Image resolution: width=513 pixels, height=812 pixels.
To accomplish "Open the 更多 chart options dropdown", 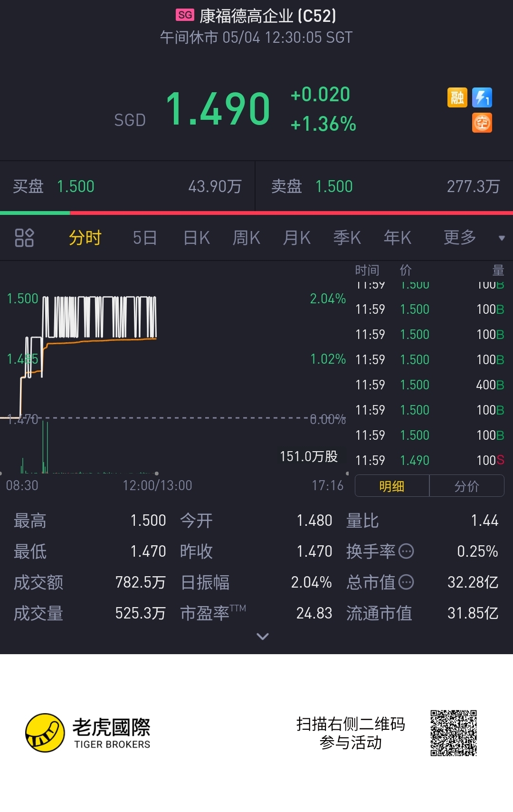I will (x=460, y=237).
